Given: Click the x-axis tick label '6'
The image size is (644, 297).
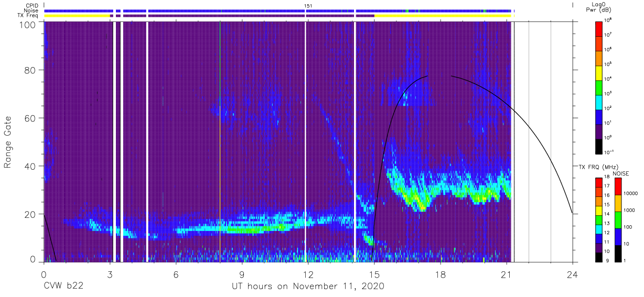Looking at the screenshot, I should [176, 274].
